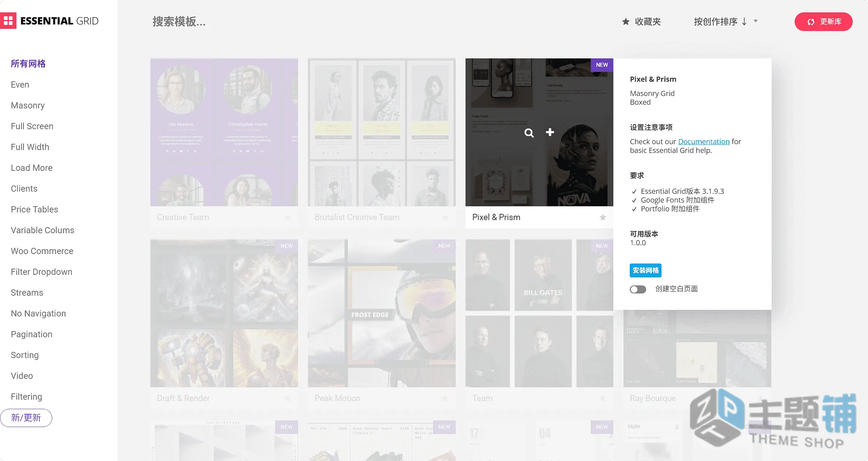Select the Load More category
Viewport: 868px width, 461px height.
coord(32,168)
